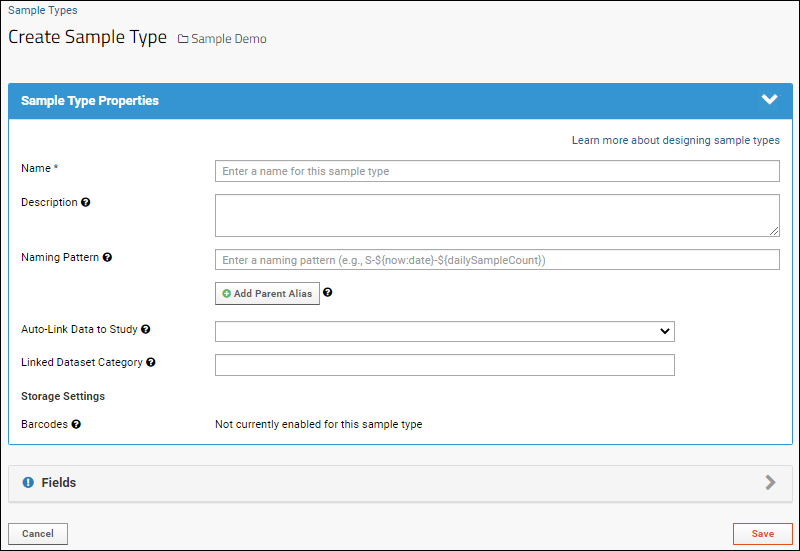Open the Sample Types breadcrumb link
The image size is (800, 551).
pyautogui.click(x=43, y=10)
